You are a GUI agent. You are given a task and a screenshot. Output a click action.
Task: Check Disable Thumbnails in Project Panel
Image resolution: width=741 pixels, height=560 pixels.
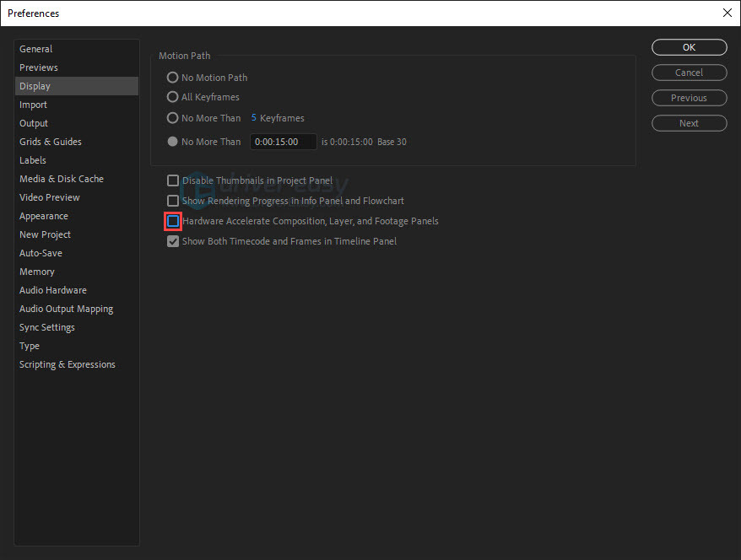click(x=173, y=180)
